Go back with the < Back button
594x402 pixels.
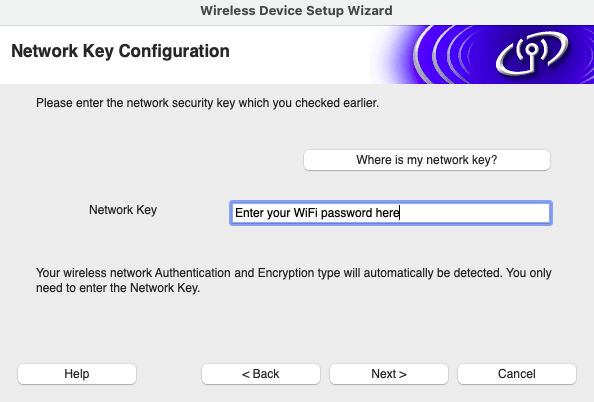[x=261, y=374]
